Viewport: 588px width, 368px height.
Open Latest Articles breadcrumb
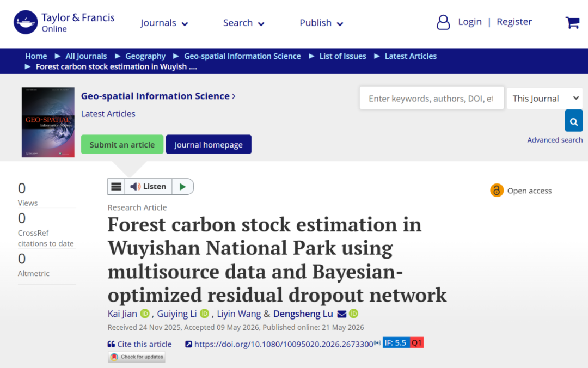[x=411, y=56]
